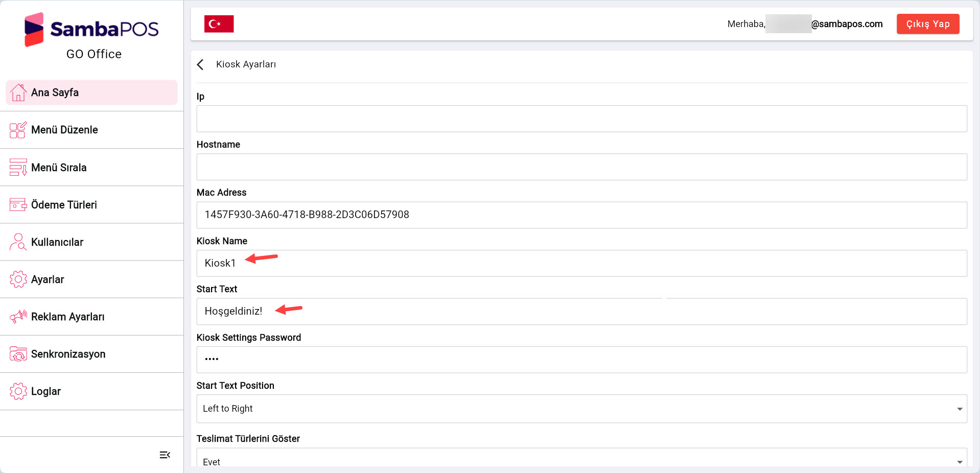Select the Ana Sayfa menu entry
The image size is (980, 473).
click(55, 92)
